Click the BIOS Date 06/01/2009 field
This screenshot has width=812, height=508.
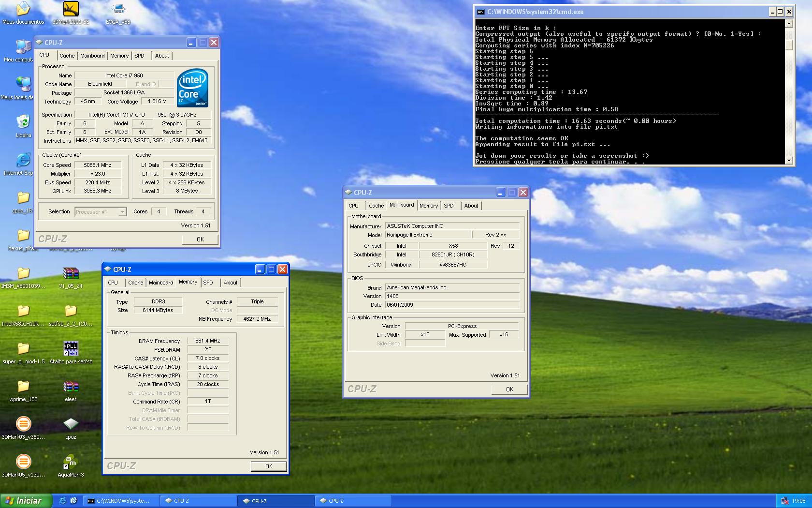coord(452,305)
